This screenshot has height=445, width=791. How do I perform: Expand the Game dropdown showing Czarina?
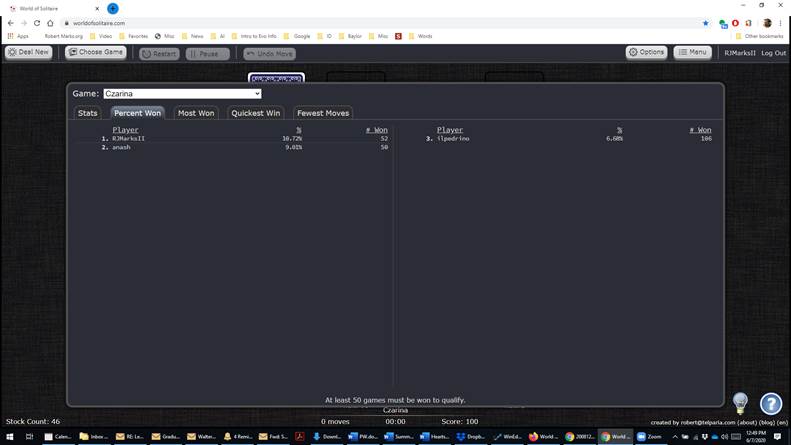[x=182, y=94]
